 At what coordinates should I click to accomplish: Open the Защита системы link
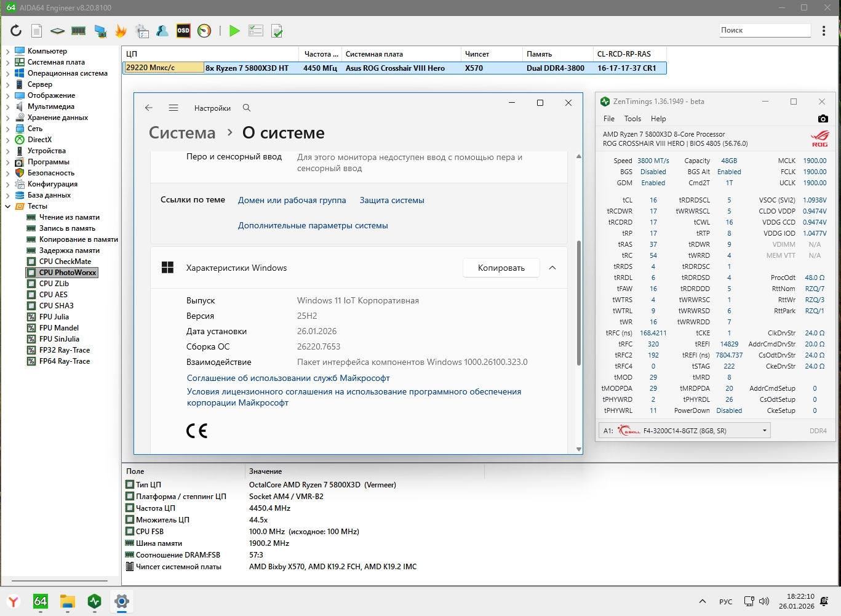click(x=392, y=200)
